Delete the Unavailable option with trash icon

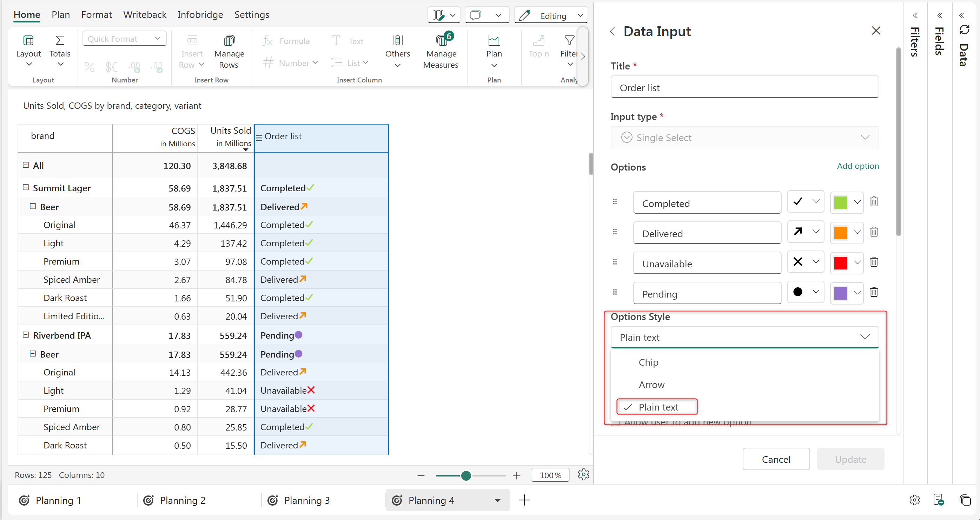pyautogui.click(x=874, y=262)
